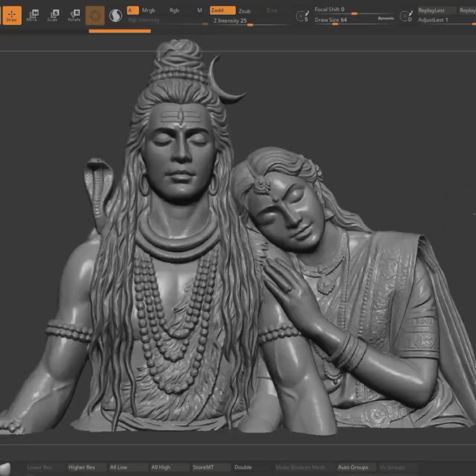Click the black-and-white sphere icon
The height and width of the screenshot is (476, 476).
tap(116, 16)
